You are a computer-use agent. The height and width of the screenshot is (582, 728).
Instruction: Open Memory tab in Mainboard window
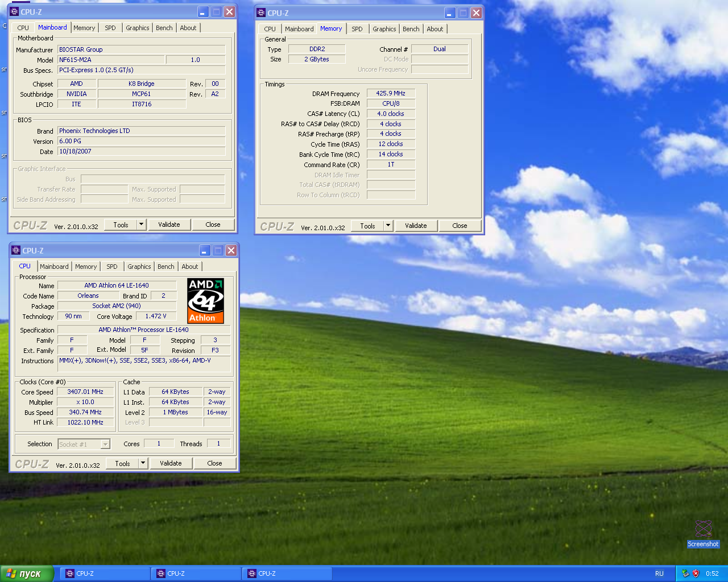(x=84, y=28)
